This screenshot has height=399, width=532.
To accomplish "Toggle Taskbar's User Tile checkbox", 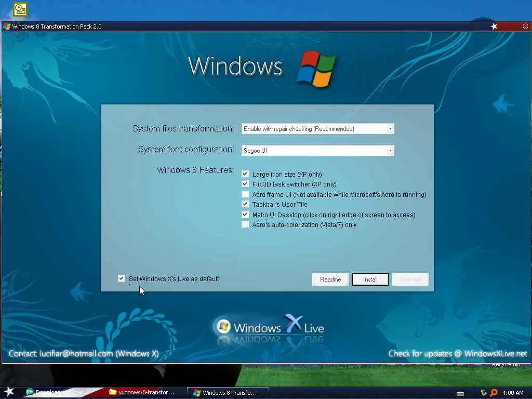I will [x=245, y=204].
